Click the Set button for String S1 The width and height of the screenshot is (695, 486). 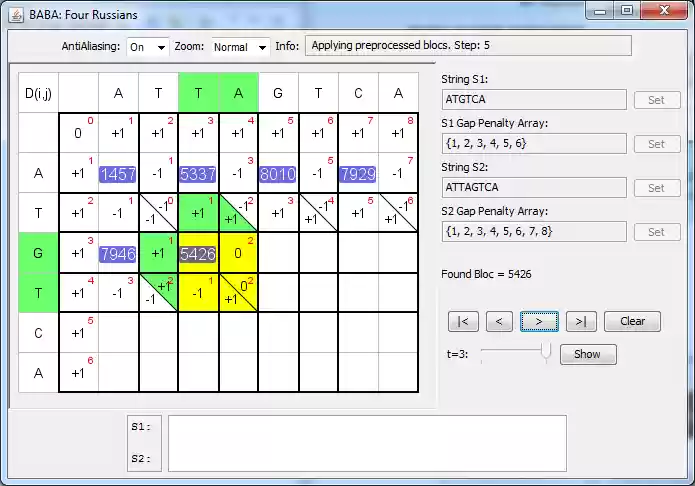pyautogui.click(x=657, y=100)
